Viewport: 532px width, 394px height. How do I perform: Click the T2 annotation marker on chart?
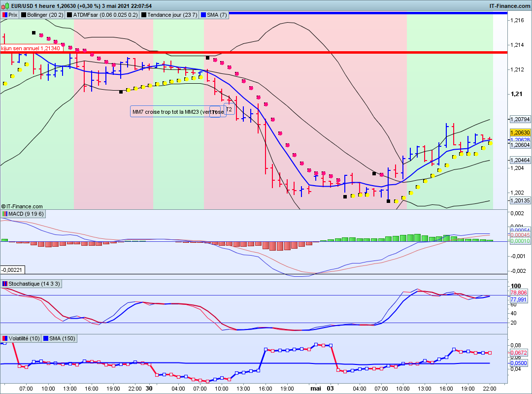tap(229, 109)
